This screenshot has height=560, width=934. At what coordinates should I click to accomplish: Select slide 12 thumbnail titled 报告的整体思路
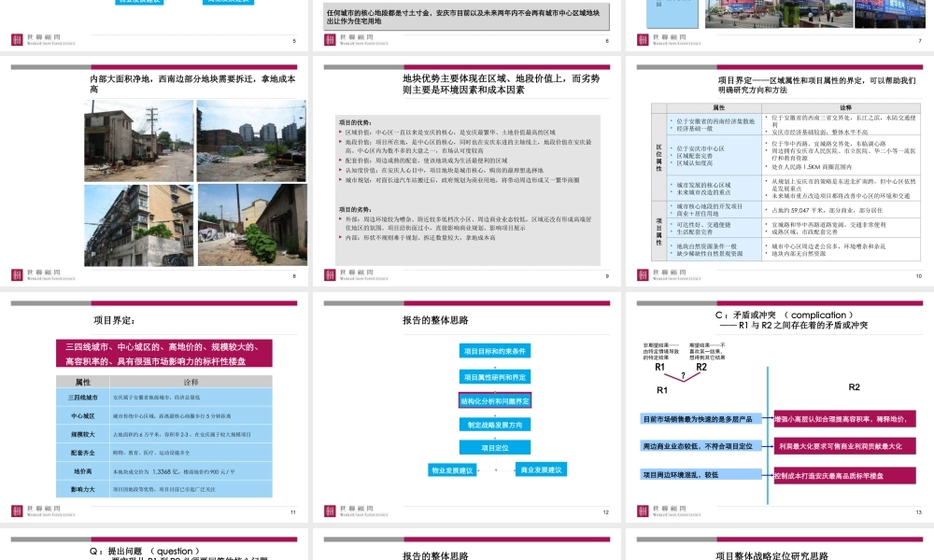[x=467, y=407]
